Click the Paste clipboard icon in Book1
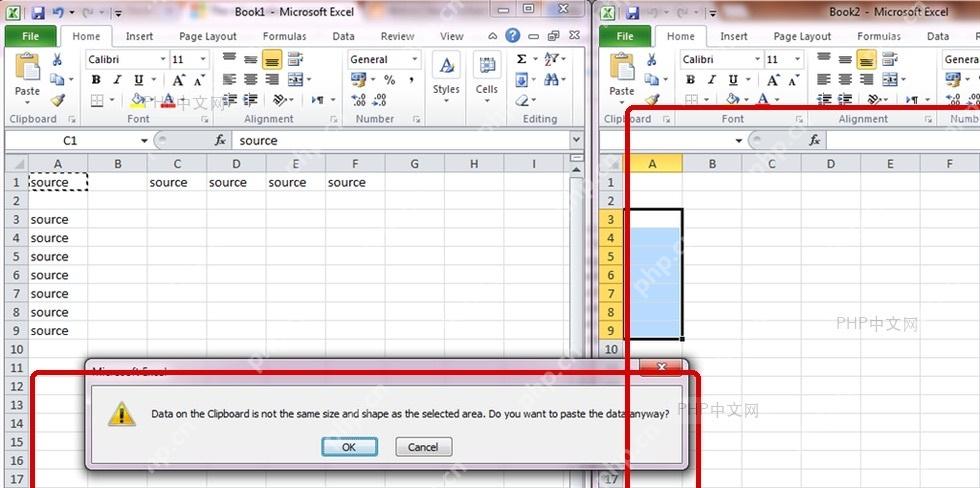 click(x=27, y=67)
